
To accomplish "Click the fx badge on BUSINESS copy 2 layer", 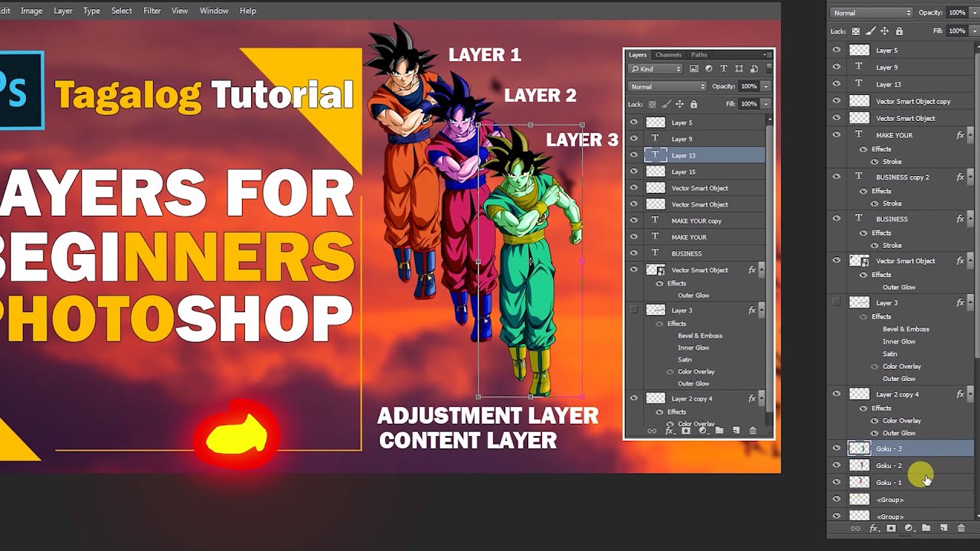I will pyautogui.click(x=961, y=177).
